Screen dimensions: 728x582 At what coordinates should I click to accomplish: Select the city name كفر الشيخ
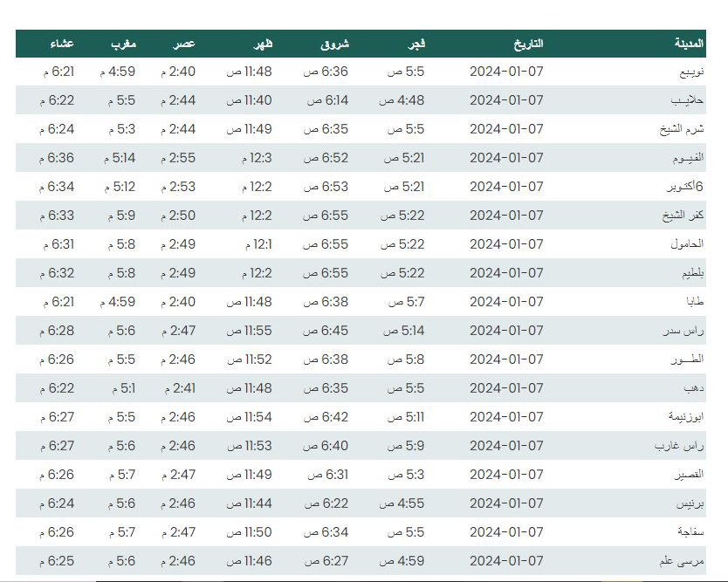point(683,216)
